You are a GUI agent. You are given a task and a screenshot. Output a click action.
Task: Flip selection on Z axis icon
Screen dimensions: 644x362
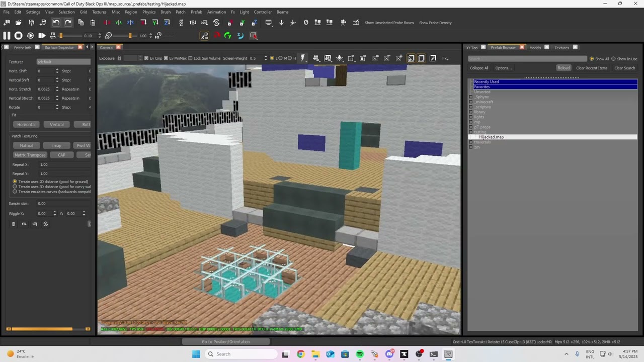(130, 23)
